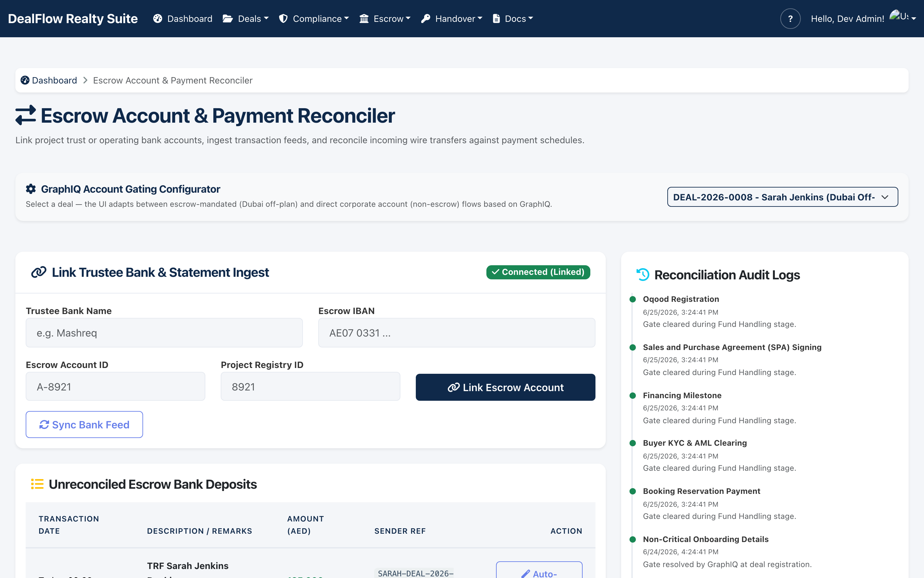Click TRF Sarah Jenkins description text

coord(188,566)
